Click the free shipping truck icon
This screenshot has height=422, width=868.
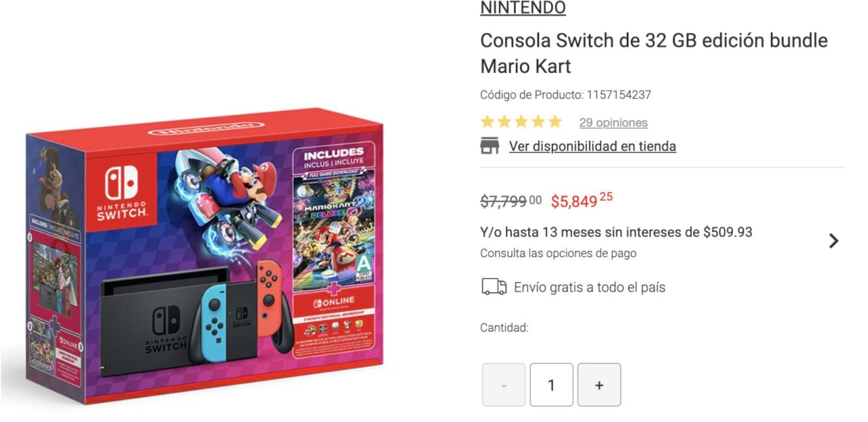[x=494, y=287]
